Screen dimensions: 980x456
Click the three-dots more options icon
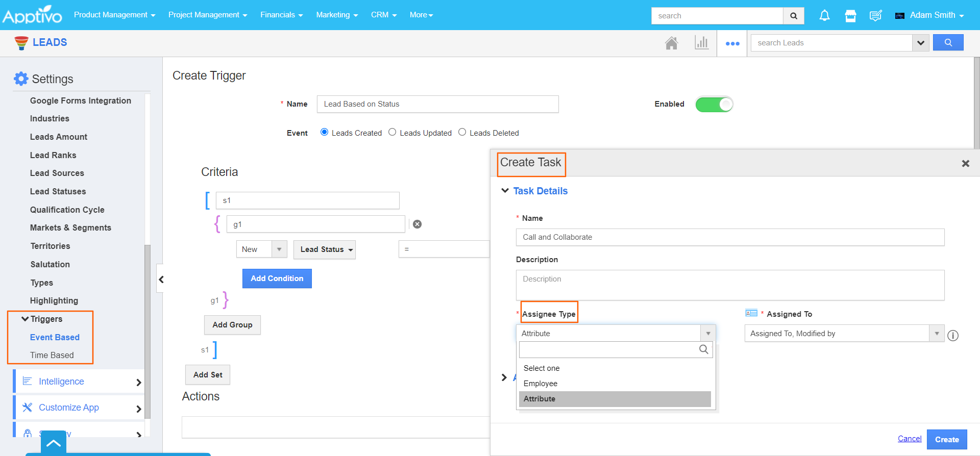coord(732,44)
